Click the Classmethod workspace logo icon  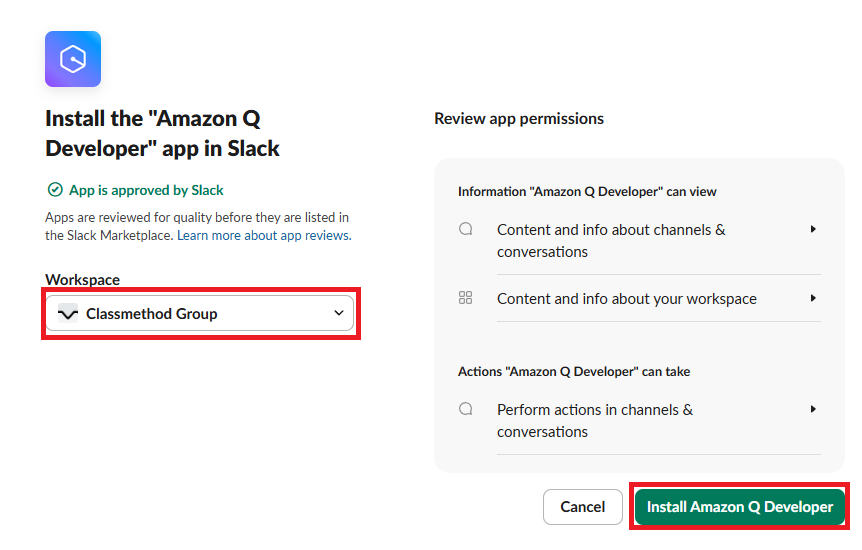pos(69,314)
